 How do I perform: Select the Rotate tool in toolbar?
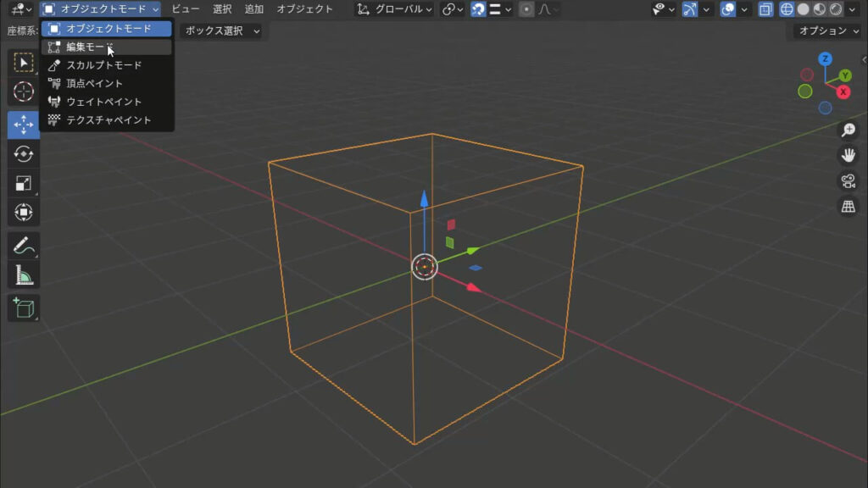pos(23,154)
